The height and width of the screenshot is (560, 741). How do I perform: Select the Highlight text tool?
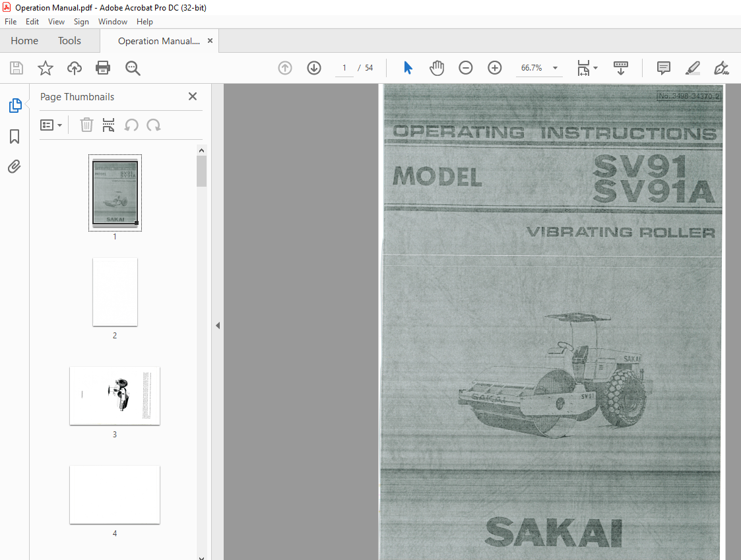coord(692,68)
